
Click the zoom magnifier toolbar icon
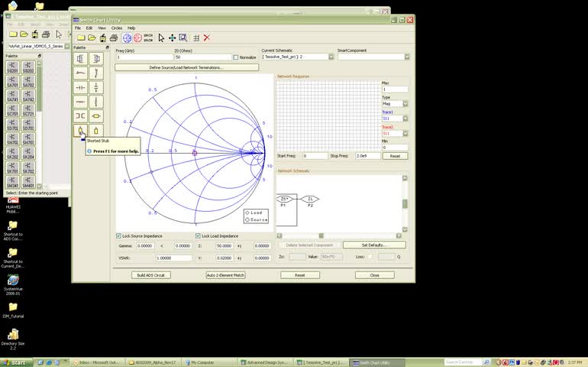click(x=183, y=37)
